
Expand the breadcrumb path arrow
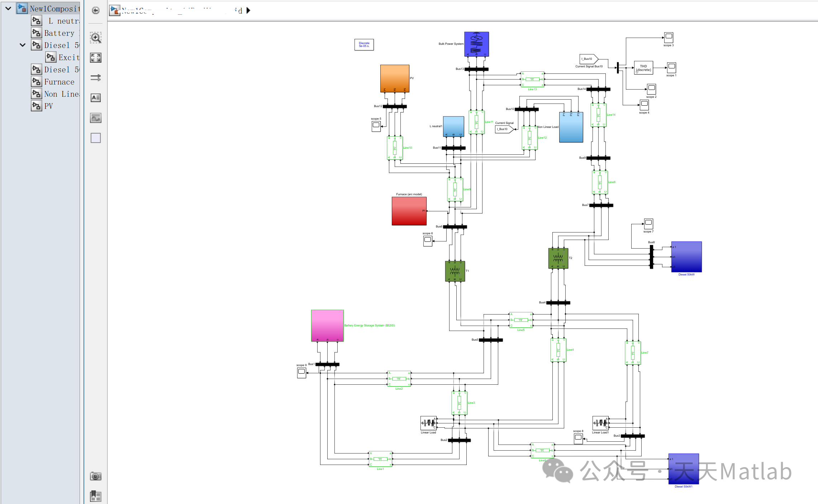[x=248, y=10]
